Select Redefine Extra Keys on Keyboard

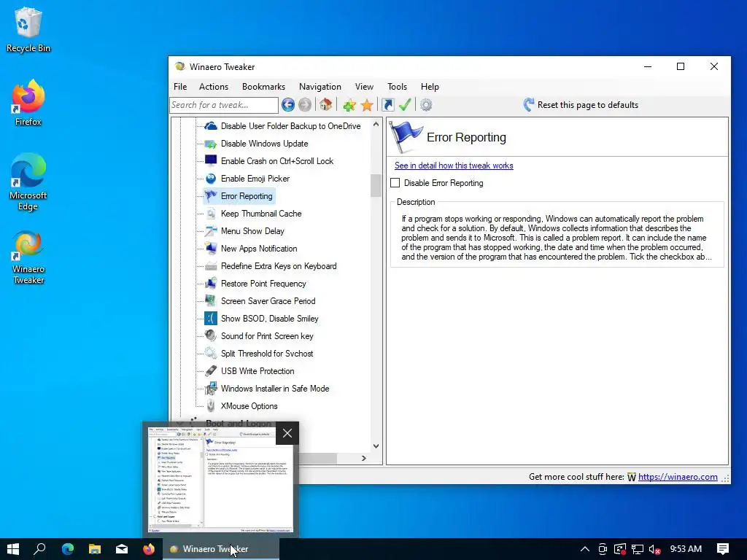click(x=279, y=266)
